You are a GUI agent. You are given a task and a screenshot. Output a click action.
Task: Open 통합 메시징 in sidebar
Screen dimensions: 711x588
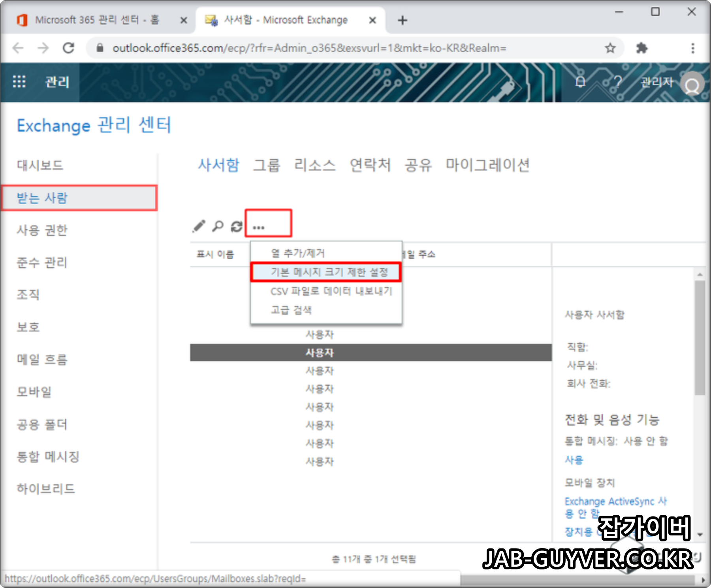pyautogui.click(x=48, y=456)
